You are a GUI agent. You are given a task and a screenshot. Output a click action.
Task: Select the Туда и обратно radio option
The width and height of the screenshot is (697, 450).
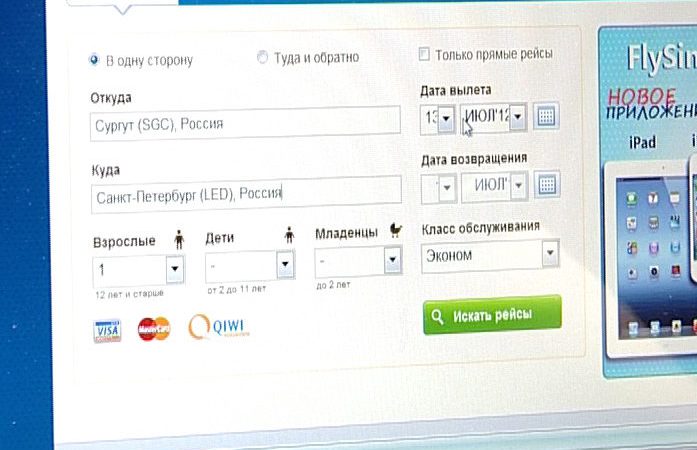[262, 57]
